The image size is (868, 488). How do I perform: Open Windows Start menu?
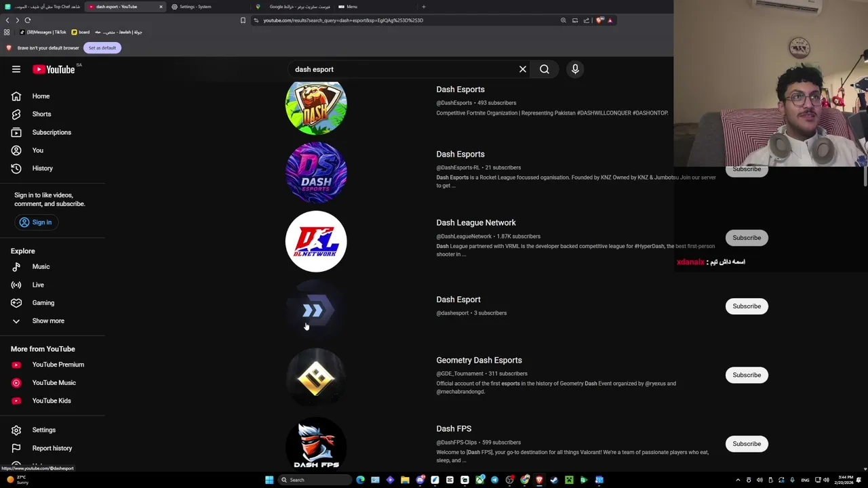coord(269,480)
